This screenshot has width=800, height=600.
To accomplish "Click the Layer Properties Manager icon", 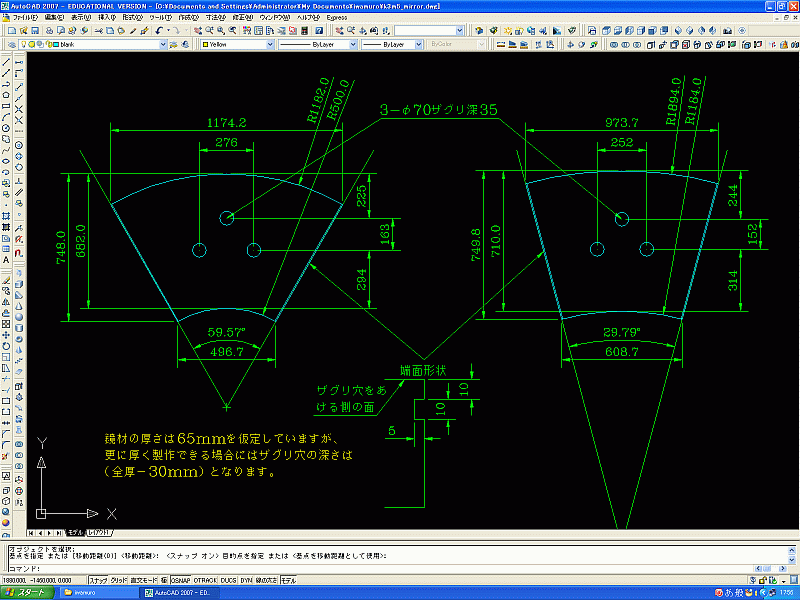I will [x=12, y=44].
